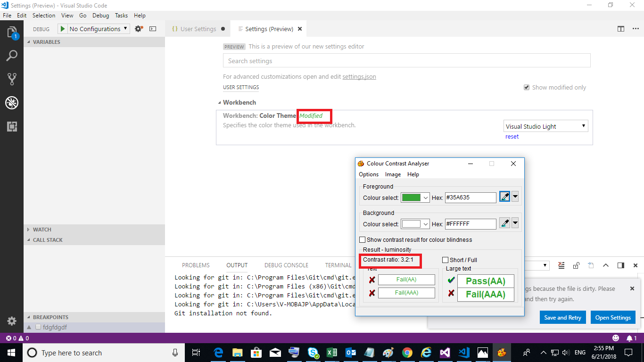Viewport: 644px width, 362px height.
Task: Open the Extensions view
Action: point(12,126)
